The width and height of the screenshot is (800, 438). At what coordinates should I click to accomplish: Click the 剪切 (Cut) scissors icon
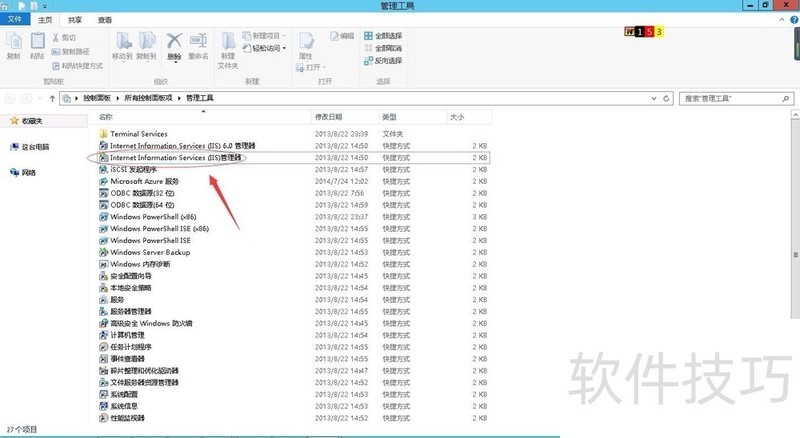tap(56, 37)
